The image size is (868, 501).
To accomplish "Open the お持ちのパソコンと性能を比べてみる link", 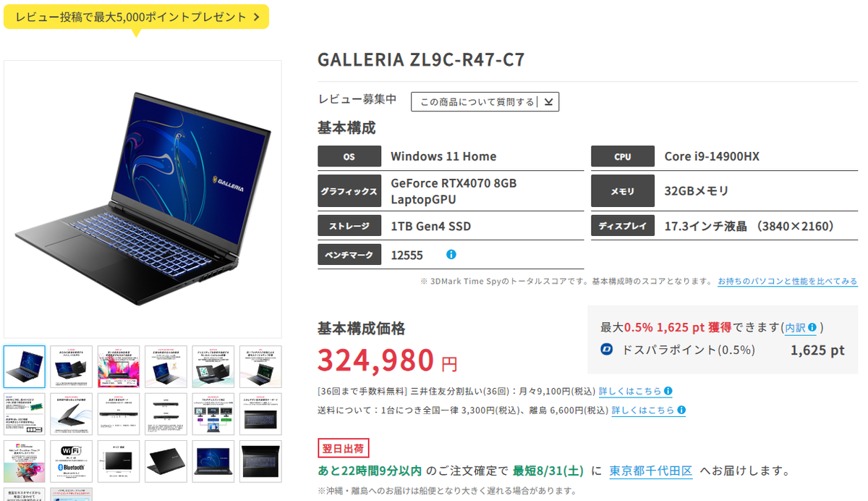I will point(787,281).
